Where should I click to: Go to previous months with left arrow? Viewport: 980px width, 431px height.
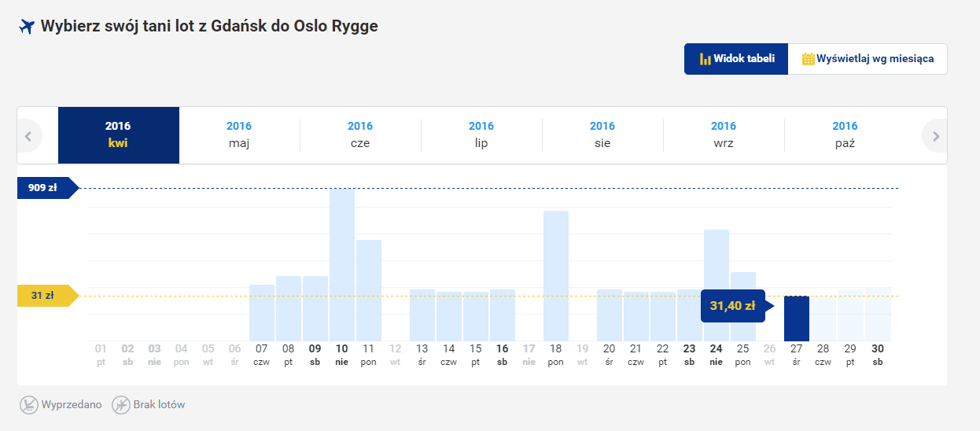point(29,135)
